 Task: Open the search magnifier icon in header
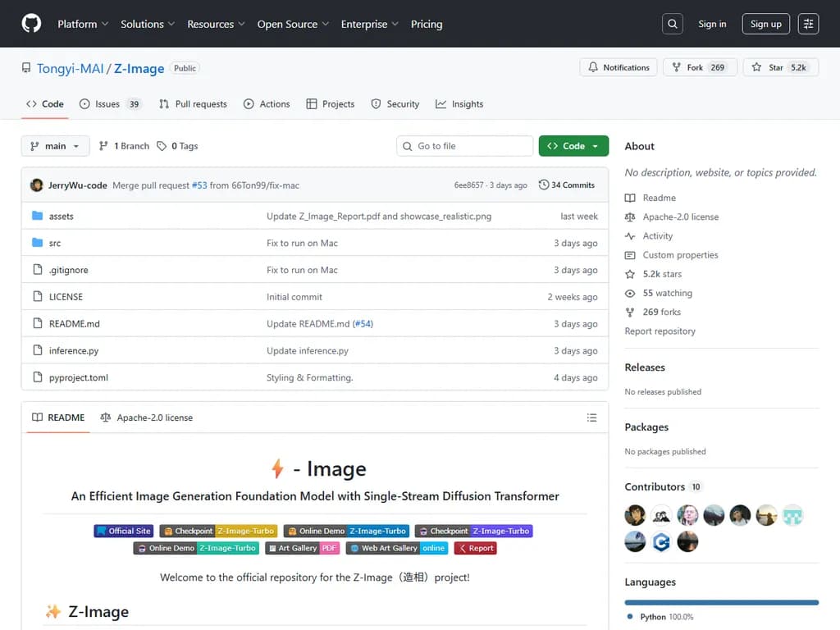pyautogui.click(x=673, y=24)
